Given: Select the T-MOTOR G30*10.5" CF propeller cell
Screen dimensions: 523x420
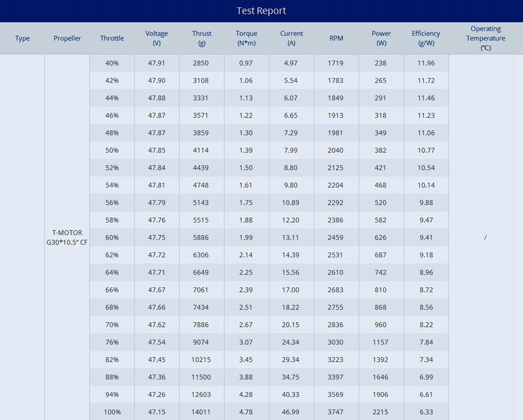Looking at the screenshot, I should pos(67,237).
